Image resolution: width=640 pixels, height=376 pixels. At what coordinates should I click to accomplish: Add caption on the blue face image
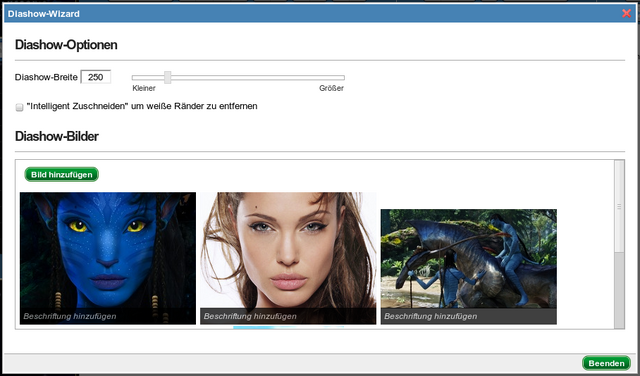(70, 316)
